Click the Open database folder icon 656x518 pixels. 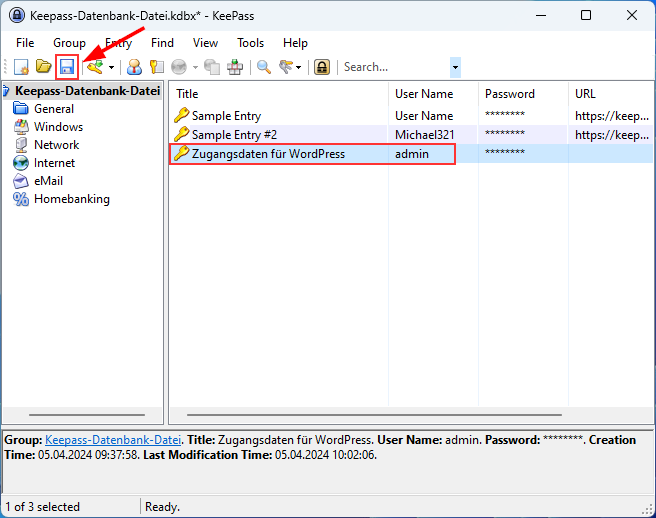tap(44, 67)
